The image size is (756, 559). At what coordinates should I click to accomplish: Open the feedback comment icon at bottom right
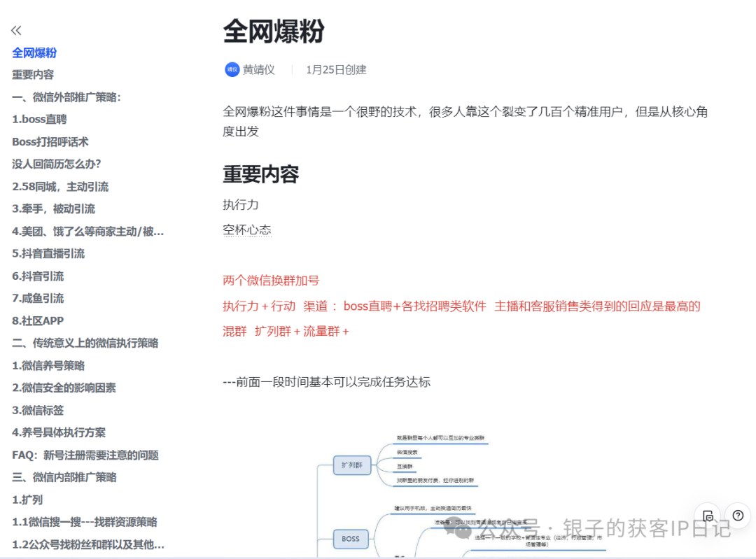coord(708,516)
